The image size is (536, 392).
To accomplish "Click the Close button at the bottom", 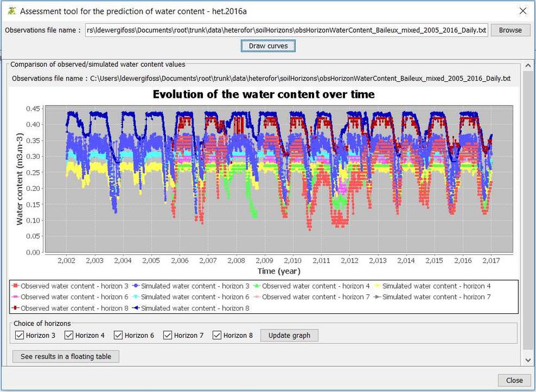I will coord(514,380).
